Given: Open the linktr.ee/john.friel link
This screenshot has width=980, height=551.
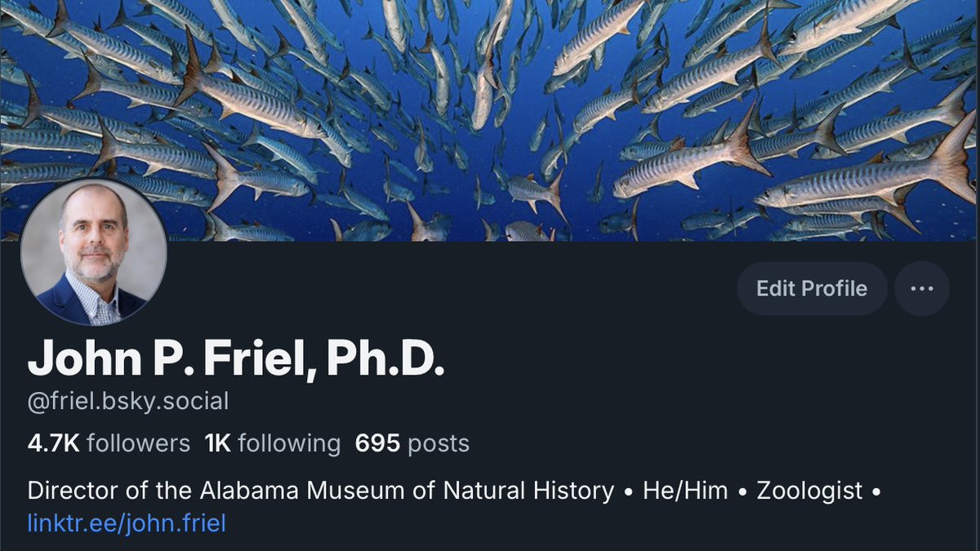Looking at the screenshot, I should (127, 522).
